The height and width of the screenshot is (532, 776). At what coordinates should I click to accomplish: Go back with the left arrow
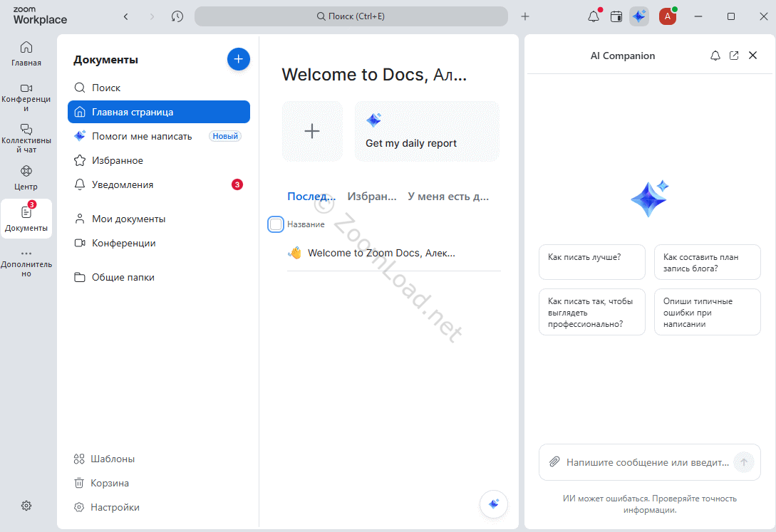[x=125, y=16]
